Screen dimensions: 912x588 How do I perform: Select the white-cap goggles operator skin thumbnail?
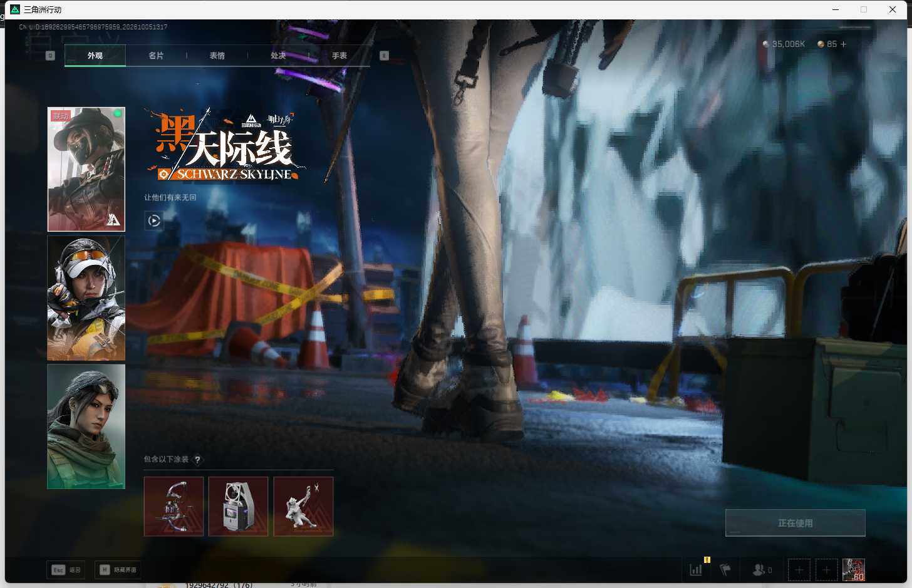click(86, 298)
